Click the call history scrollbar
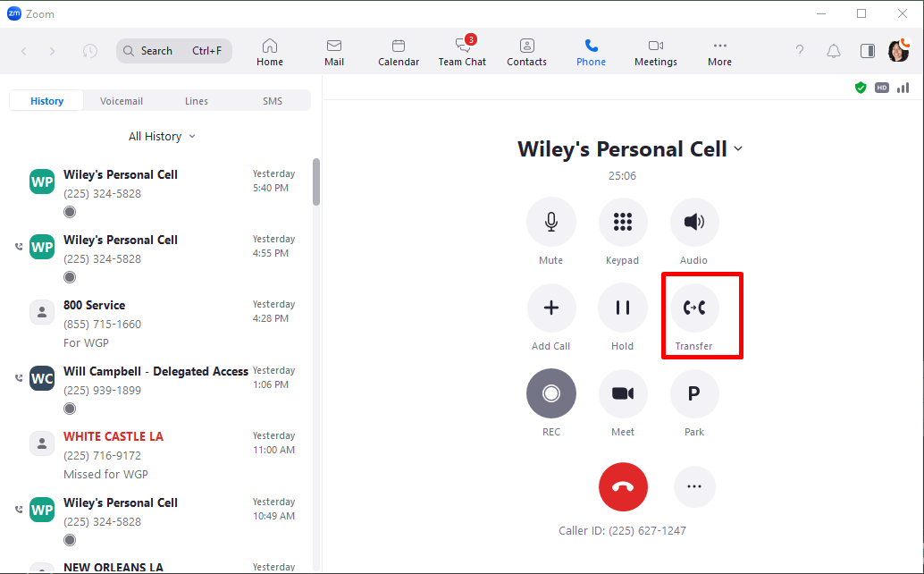924x574 pixels. pos(315,182)
